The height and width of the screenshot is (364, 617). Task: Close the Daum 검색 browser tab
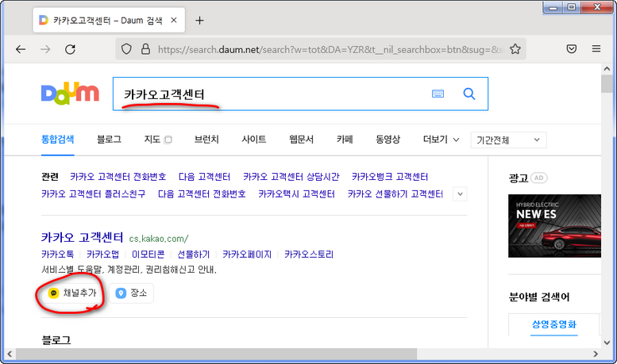point(174,20)
